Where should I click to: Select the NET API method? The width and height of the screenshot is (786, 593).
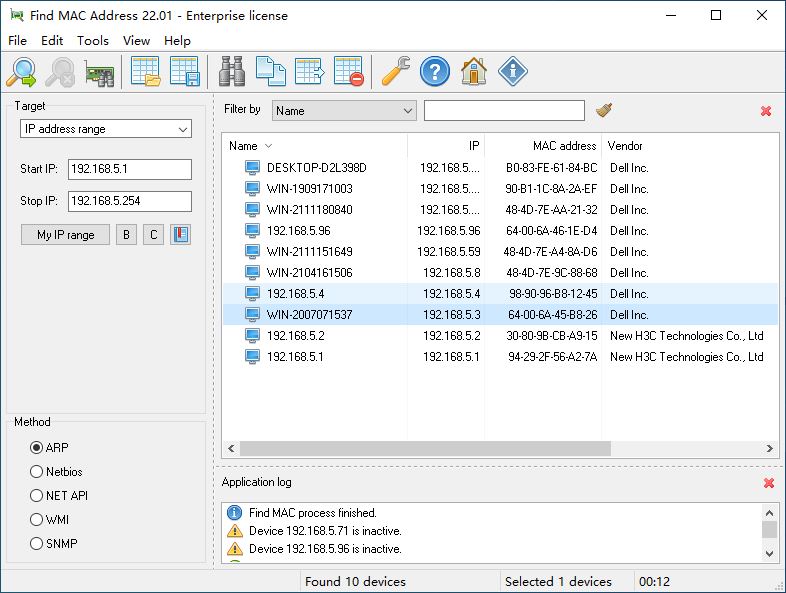[36, 496]
